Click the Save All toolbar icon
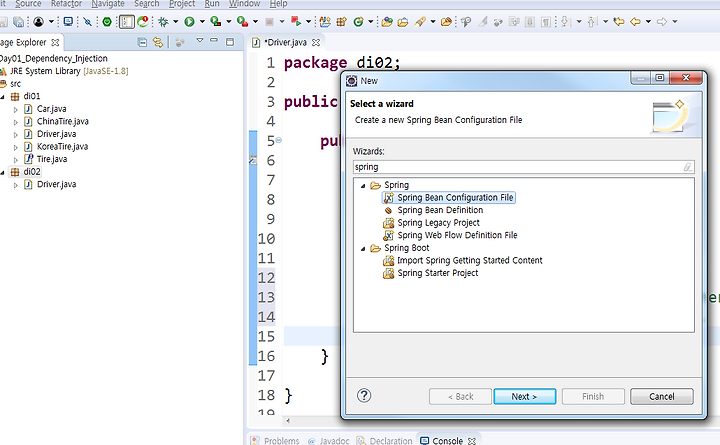Image resolution: width=720 pixels, height=445 pixels. pyautogui.click(x=19, y=22)
